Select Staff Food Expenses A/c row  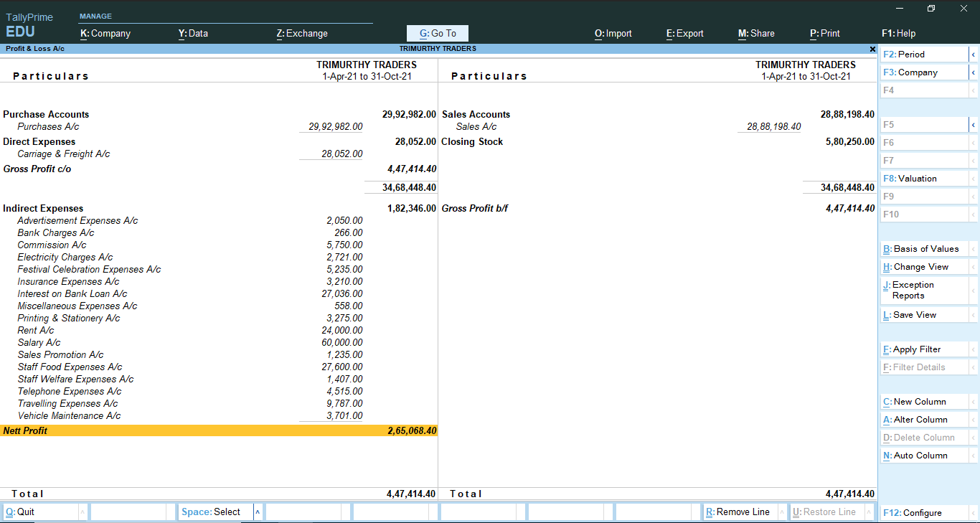tap(219, 367)
